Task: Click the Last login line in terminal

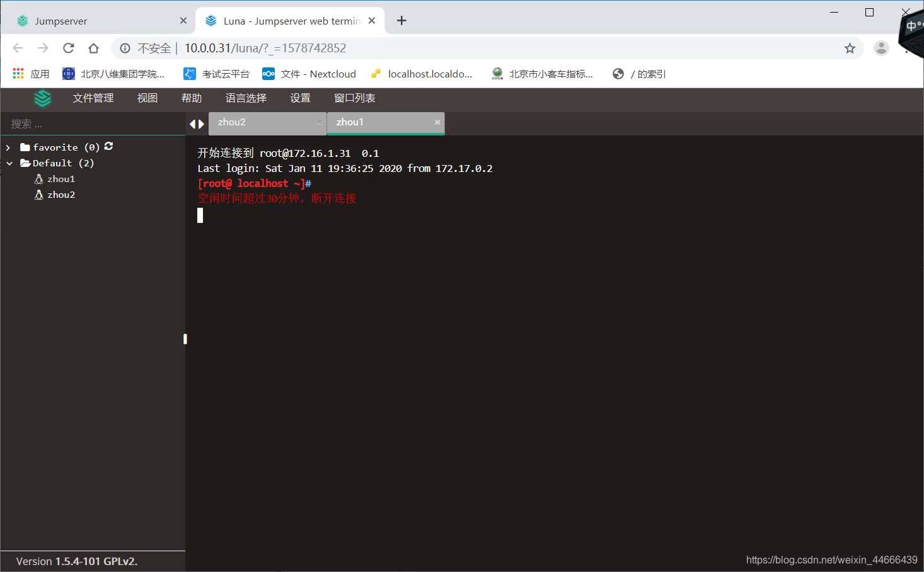Action: click(345, 168)
